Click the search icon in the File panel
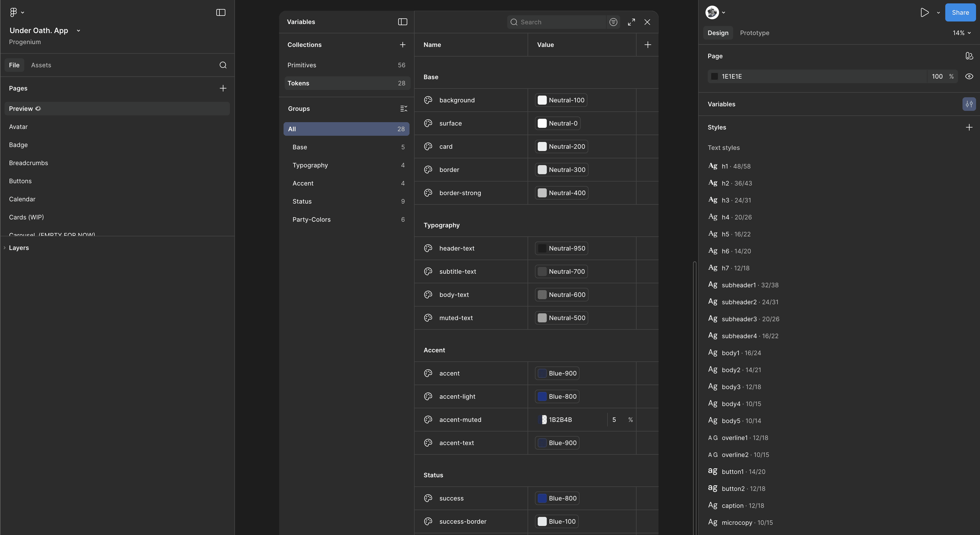The width and height of the screenshot is (980, 535). (x=223, y=65)
